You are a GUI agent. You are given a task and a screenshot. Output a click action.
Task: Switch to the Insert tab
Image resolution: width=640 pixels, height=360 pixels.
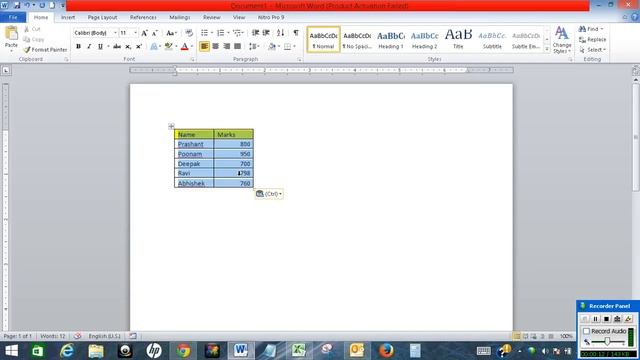68,17
